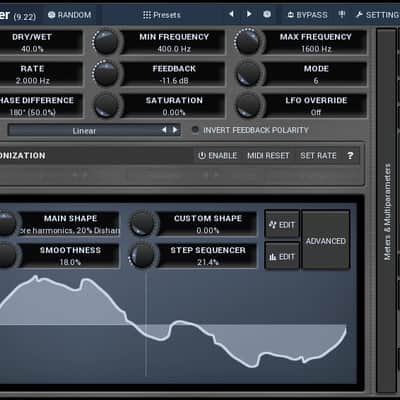
Task: Click Edit button for Step Sequencer
Action: tap(282, 257)
